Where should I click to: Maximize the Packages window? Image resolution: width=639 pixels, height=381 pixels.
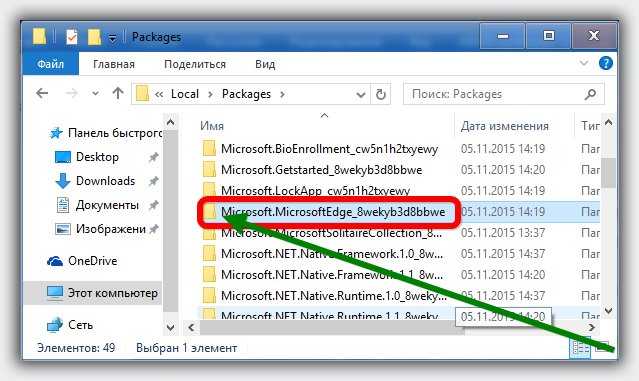point(549,36)
